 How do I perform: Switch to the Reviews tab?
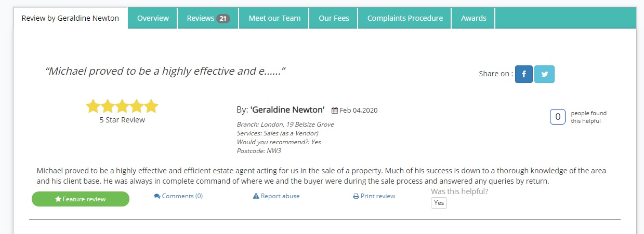(201, 18)
